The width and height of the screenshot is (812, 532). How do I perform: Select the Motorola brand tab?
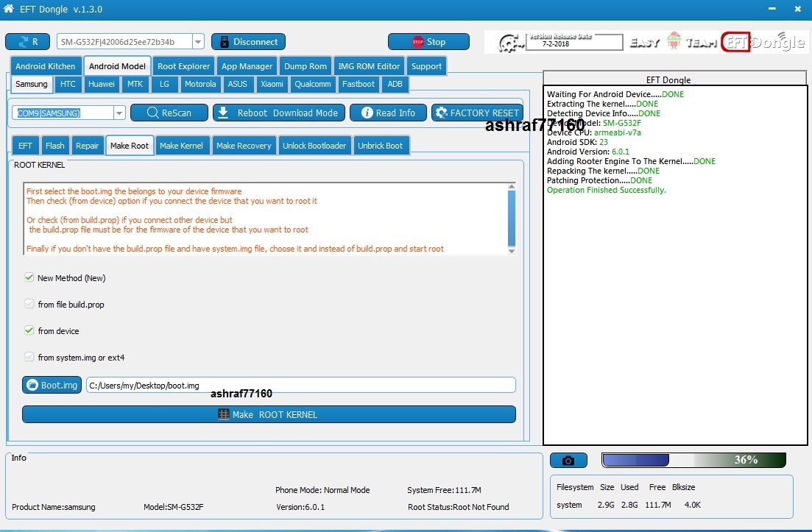(200, 84)
